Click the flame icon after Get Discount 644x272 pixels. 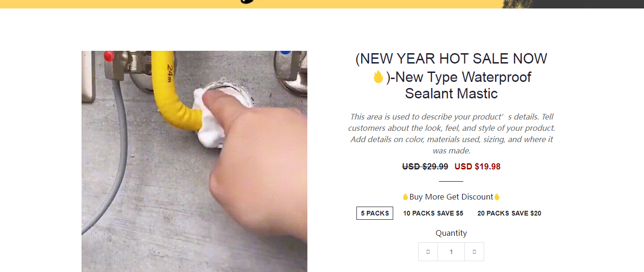point(496,197)
